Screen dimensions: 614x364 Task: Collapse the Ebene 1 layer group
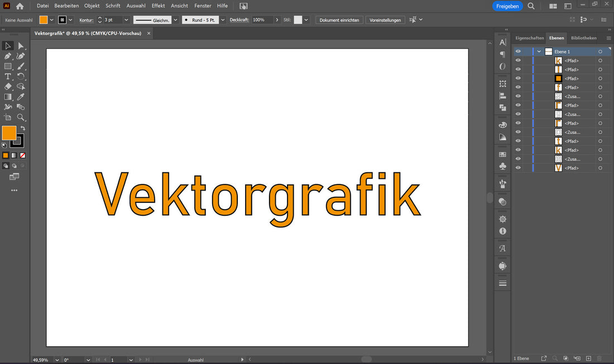[539, 51]
